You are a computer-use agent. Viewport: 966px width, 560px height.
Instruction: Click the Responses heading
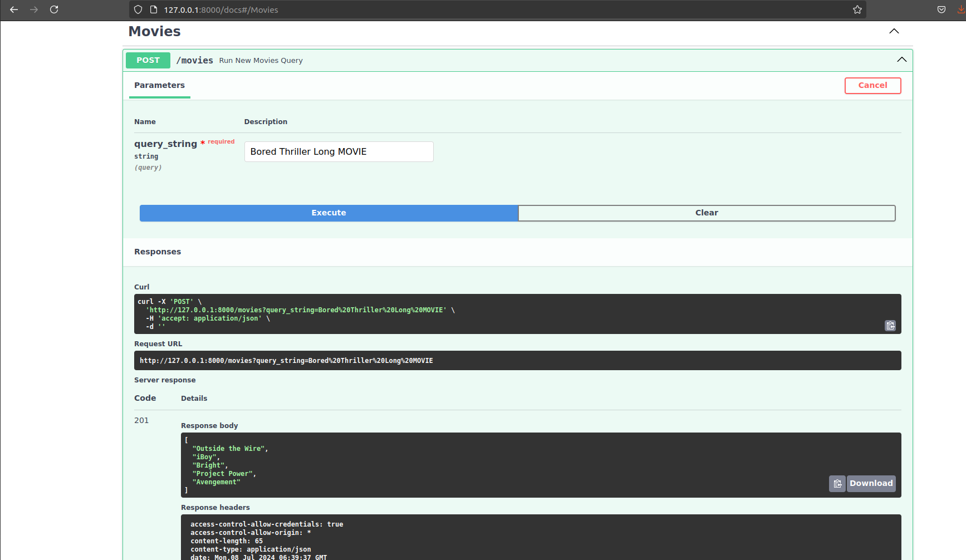point(158,252)
